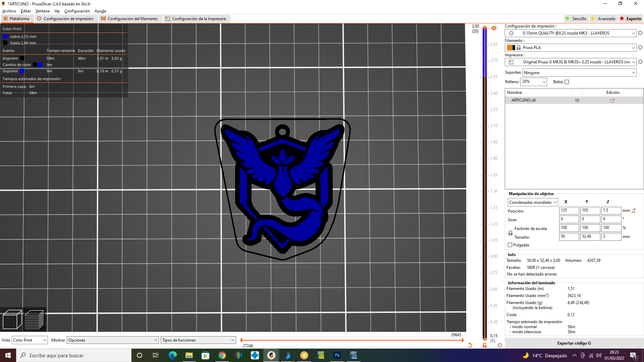Hide ARTICUNO.stl with the eye icon
This screenshot has width=644, height=362.
click(x=577, y=100)
